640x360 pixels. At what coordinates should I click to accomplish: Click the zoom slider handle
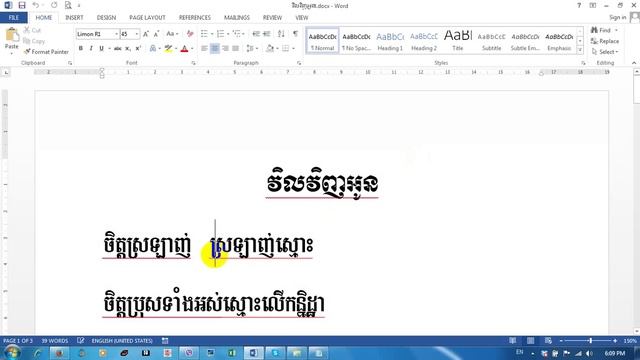click(x=590, y=340)
